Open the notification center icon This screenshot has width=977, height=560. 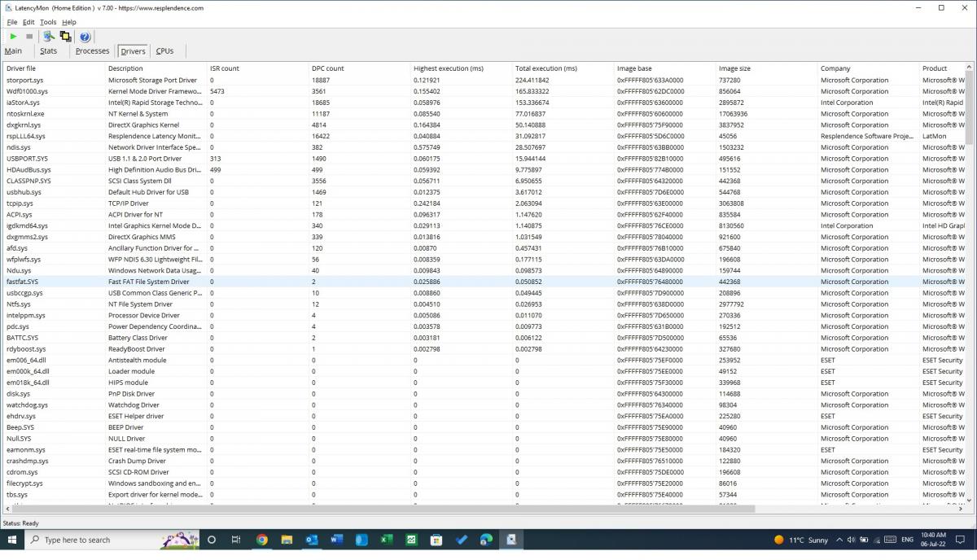point(962,540)
